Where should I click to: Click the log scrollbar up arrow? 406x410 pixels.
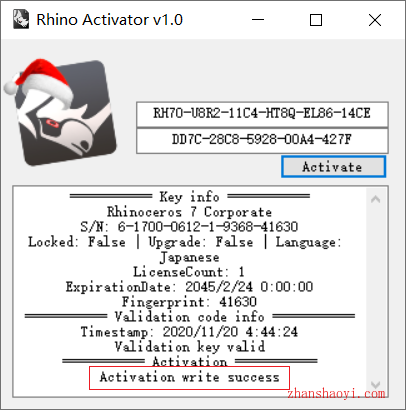click(376, 199)
